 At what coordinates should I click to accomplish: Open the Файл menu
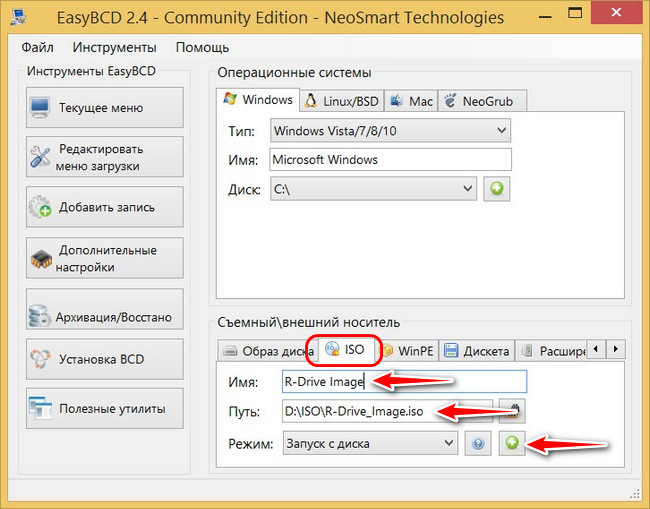click(x=37, y=47)
